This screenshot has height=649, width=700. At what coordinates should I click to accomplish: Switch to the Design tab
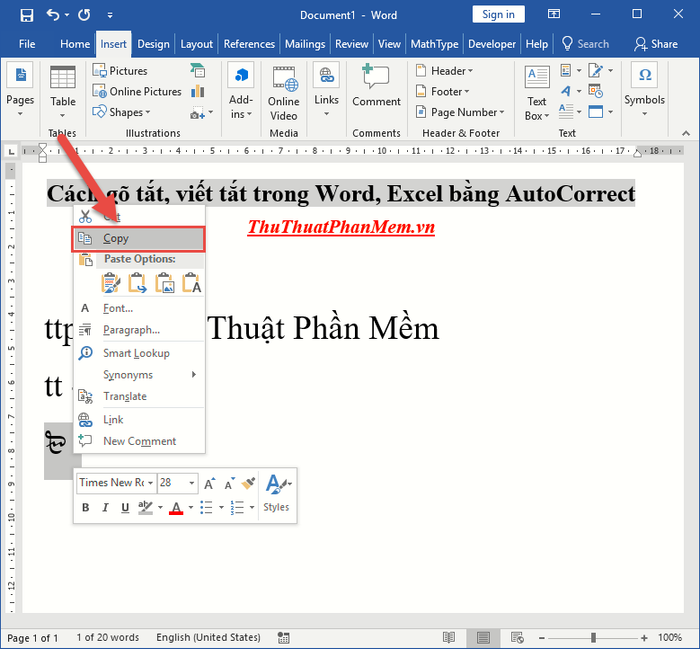click(153, 44)
